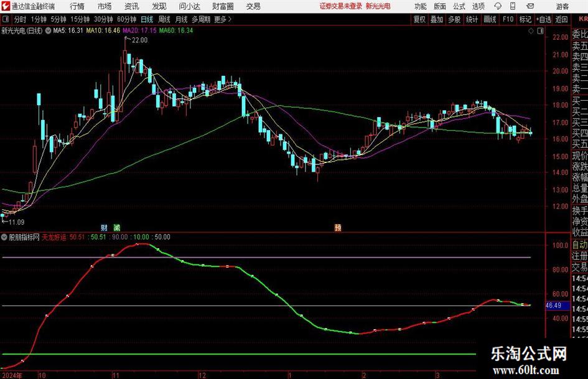Open the 公式 menu
588x379 pixels.
(x=459, y=6)
